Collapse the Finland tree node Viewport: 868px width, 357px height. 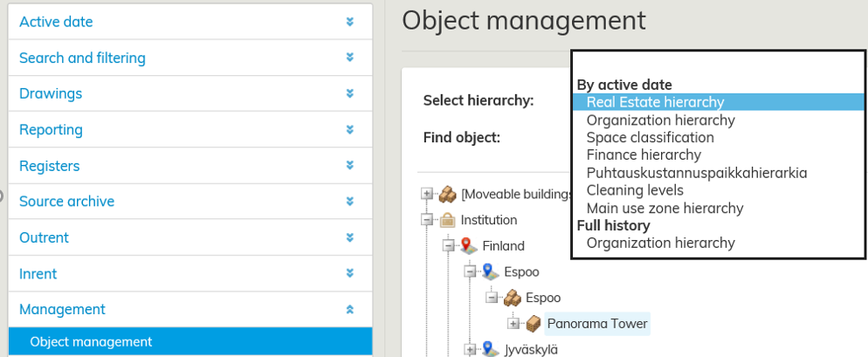point(448,246)
